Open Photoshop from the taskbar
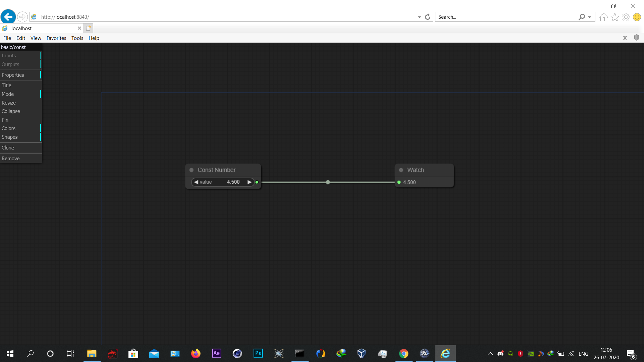This screenshot has height=362, width=644. (x=258, y=353)
